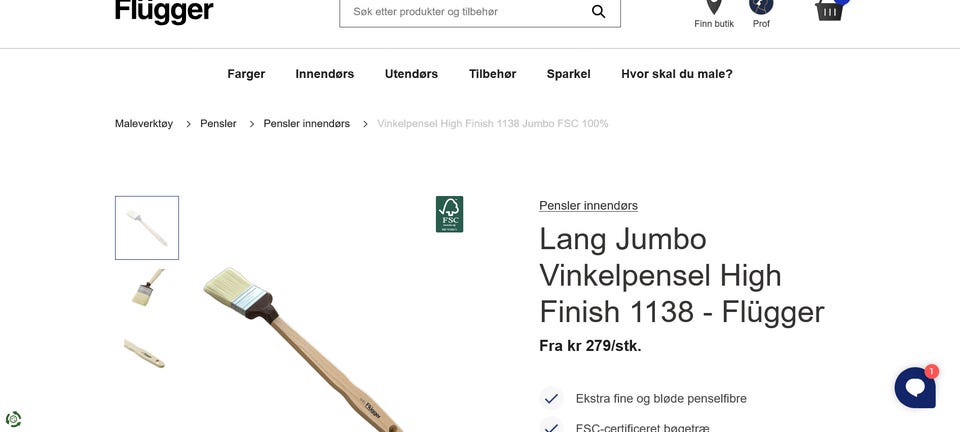Click the FSC certification badge
This screenshot has height=432, width=960.
[449, 214]
